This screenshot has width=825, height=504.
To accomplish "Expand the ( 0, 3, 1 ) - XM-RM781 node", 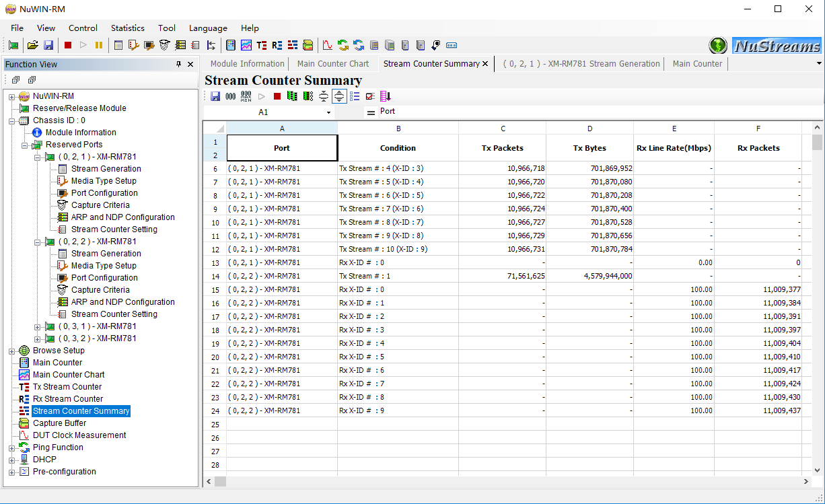I will [x=38, y=326].
